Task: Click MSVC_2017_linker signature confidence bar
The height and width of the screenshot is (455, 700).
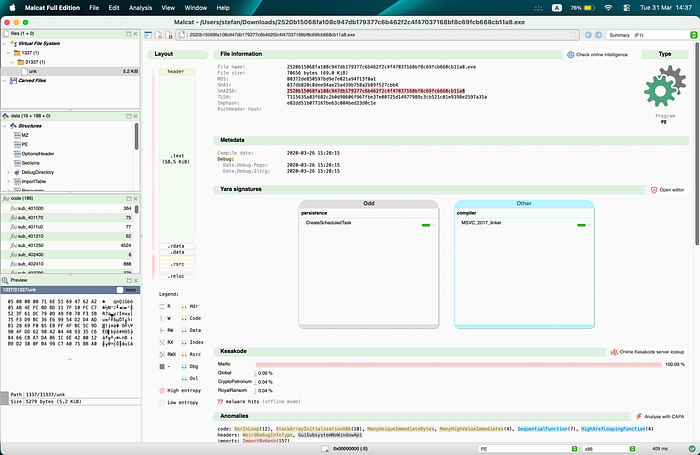Action: (x=583, y=225)
